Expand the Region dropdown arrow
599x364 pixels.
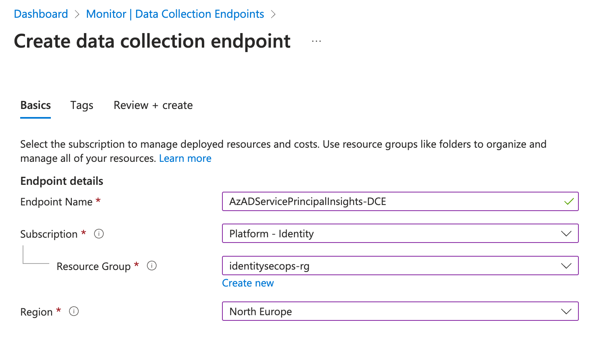tap(566, 312)
